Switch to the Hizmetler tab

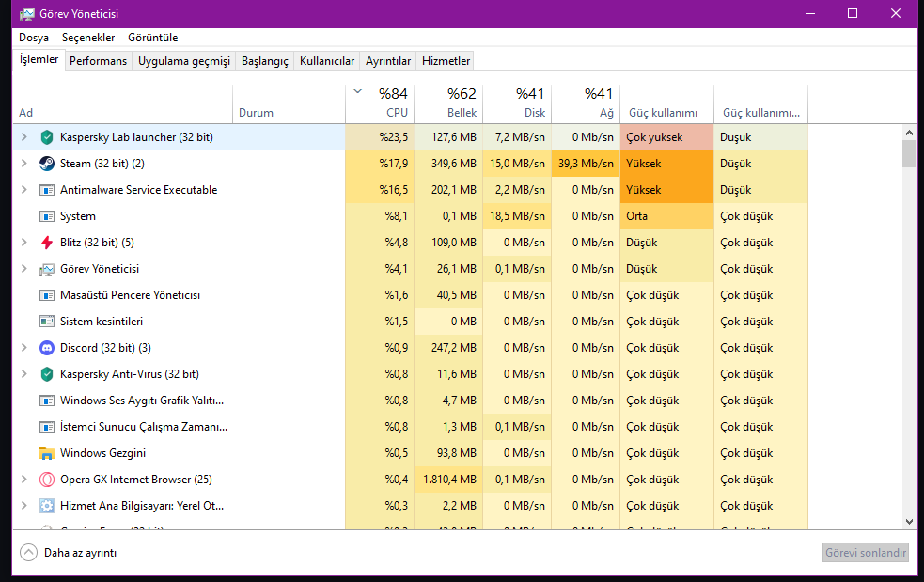446,61
